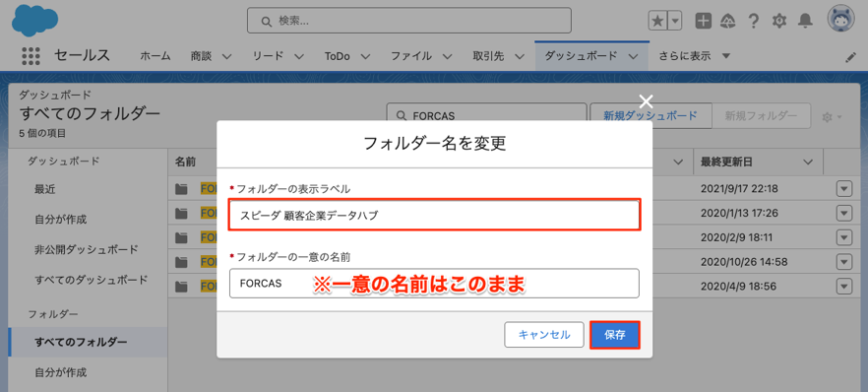The image size is (868, 392).
Task: Click the date 2021/9/17 22:18
Action: click(x=740, y=189)
